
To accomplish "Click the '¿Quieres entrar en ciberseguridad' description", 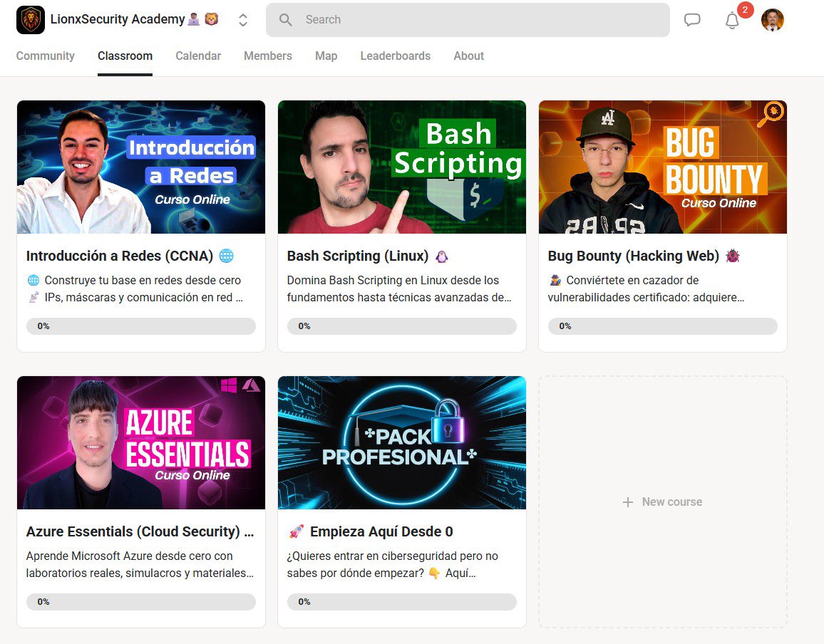I will click(x=393, y=565).
